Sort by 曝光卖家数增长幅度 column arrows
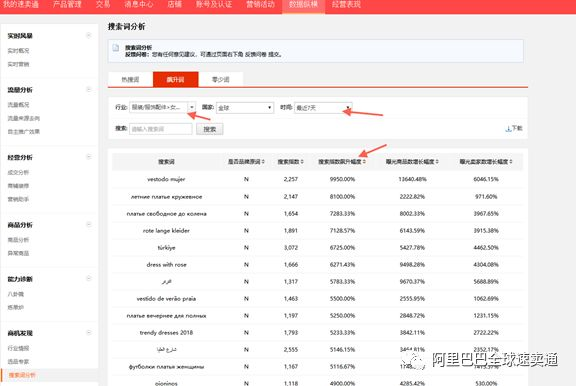Viewport: 576px width, 386px height. point(511,162)
